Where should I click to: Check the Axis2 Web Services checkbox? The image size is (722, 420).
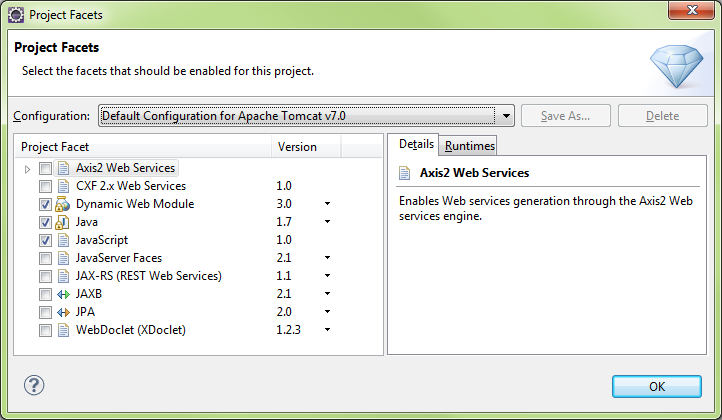45,169
